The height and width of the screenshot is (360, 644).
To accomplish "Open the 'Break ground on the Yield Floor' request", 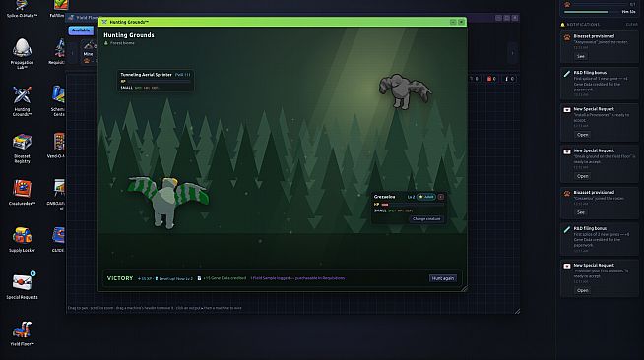I will 582,176.
